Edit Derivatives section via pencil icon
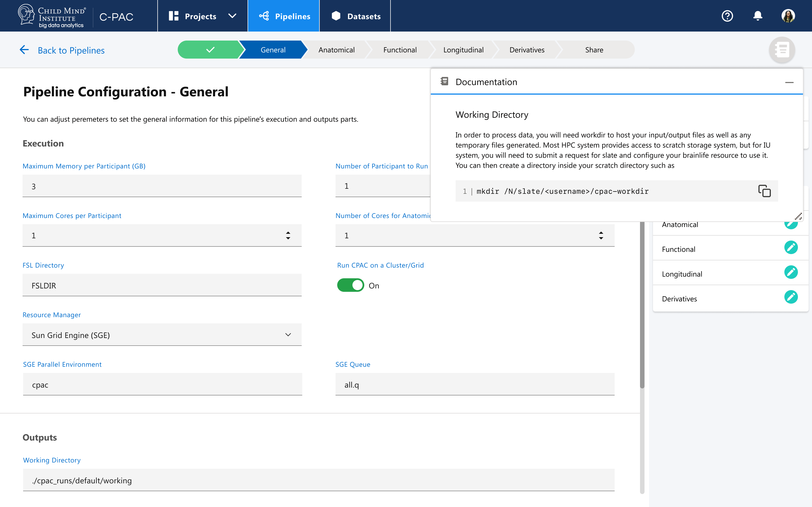Screen dimensions: 812x507 [791, 297]
